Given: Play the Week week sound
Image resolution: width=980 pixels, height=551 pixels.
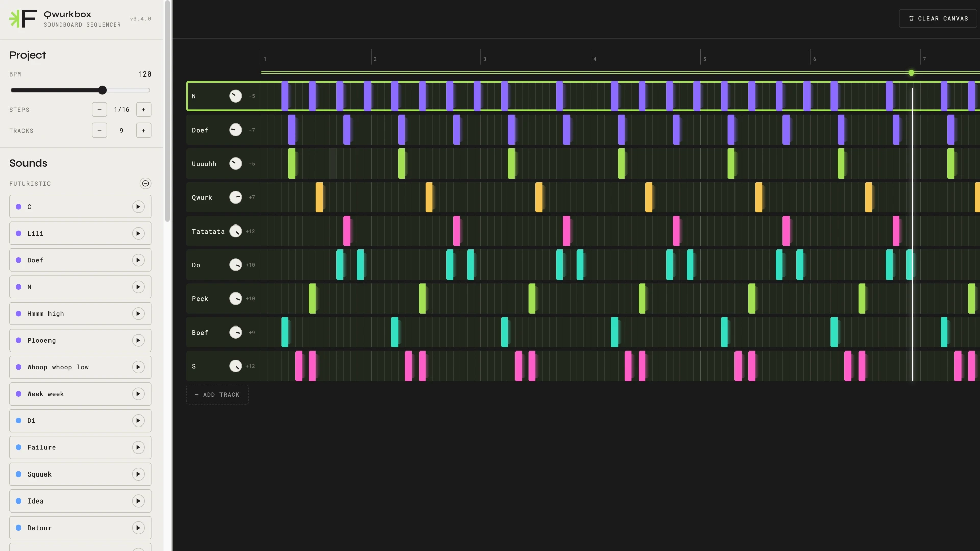Looking at the screenshot, I should (x=138, y=394).
